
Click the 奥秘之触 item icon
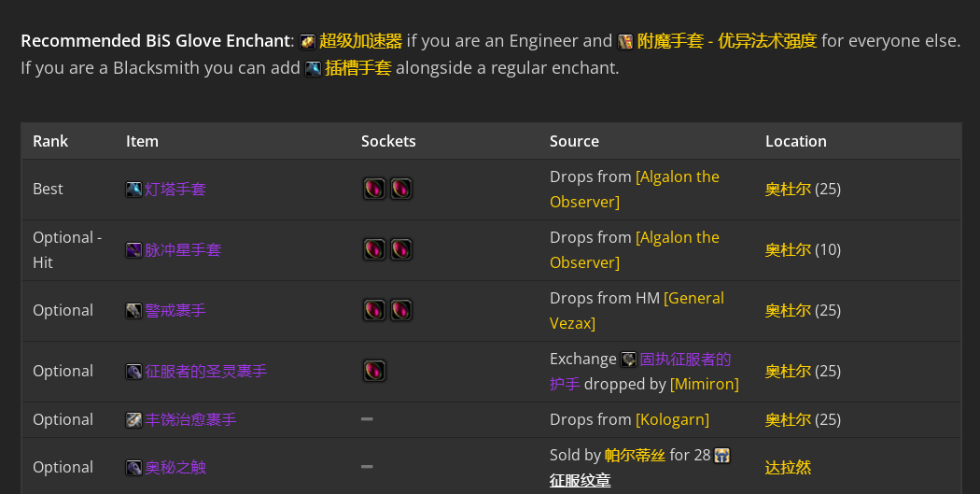(134, 468)
